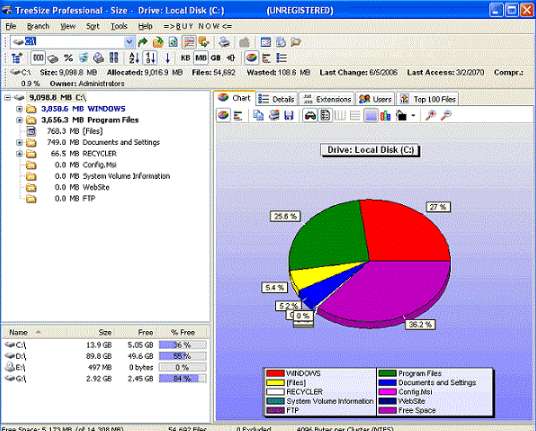Toggle sort by size 1-3
This screenshot has height=431, width=536.
pos(150,58)
